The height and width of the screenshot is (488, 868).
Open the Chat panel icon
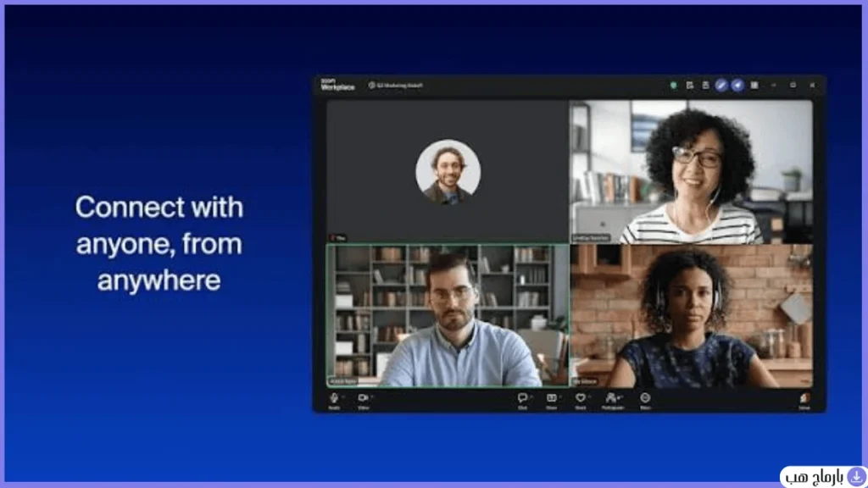[x=522, y=398]
